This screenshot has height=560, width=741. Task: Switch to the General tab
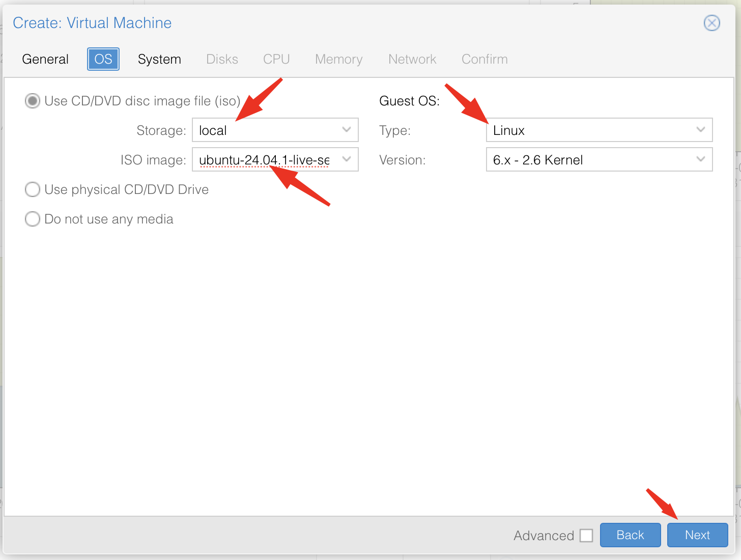pos(45,59)
